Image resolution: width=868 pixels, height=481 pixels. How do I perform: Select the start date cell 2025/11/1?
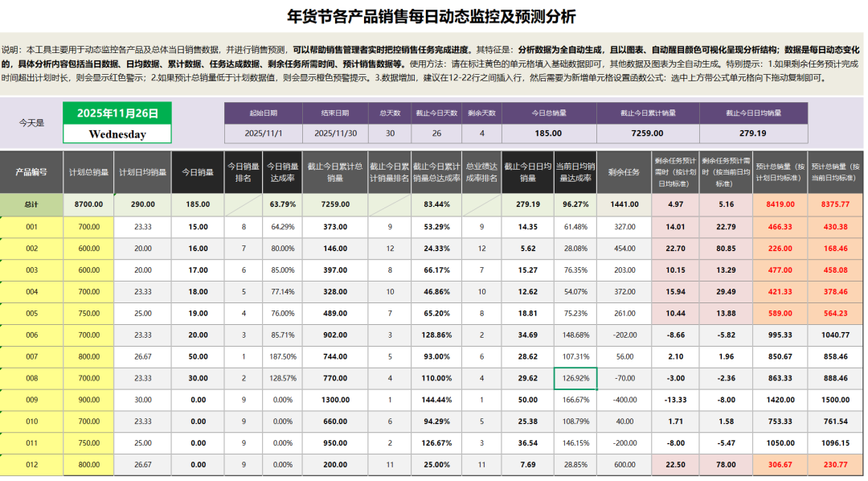[x=263, y=134]
